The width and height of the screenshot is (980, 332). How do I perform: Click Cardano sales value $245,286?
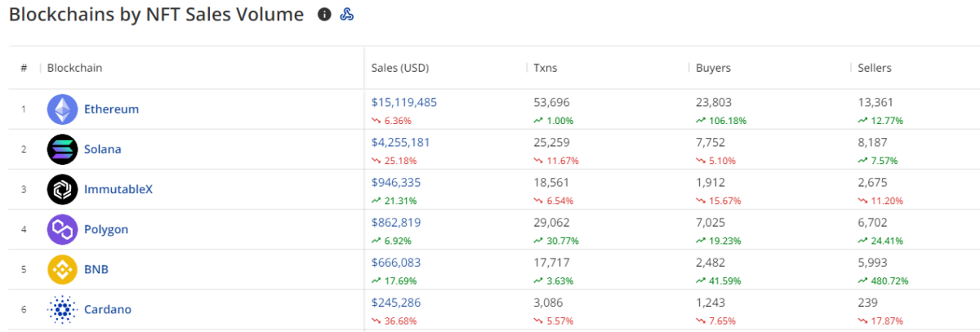(396, 302)
